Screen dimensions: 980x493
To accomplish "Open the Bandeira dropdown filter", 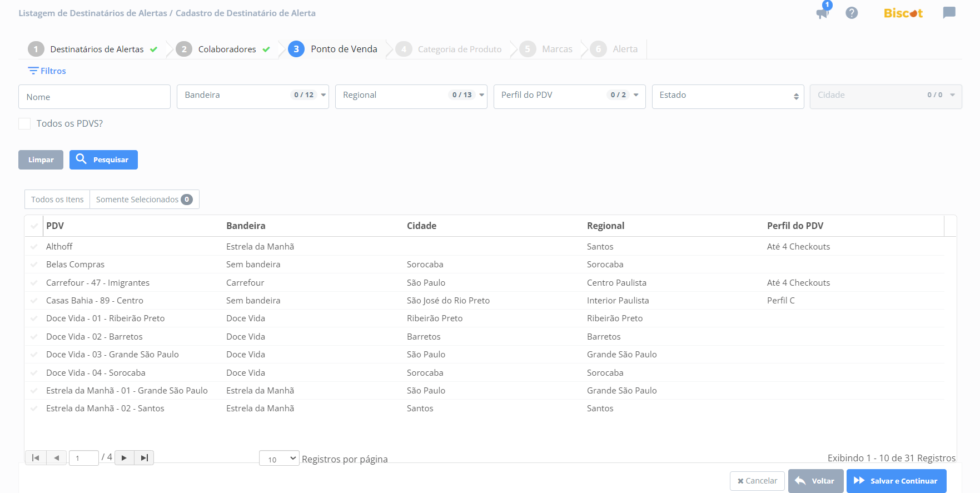I will point(253,96).
